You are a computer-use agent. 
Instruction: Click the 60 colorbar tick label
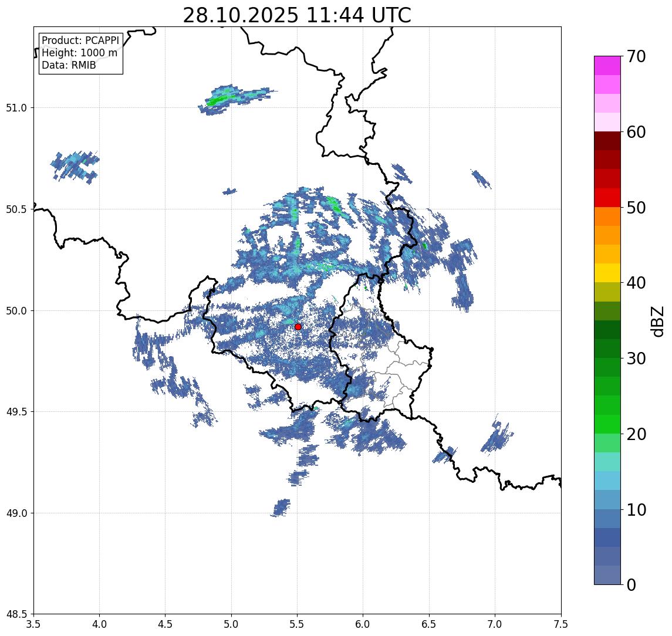(636, 133)
